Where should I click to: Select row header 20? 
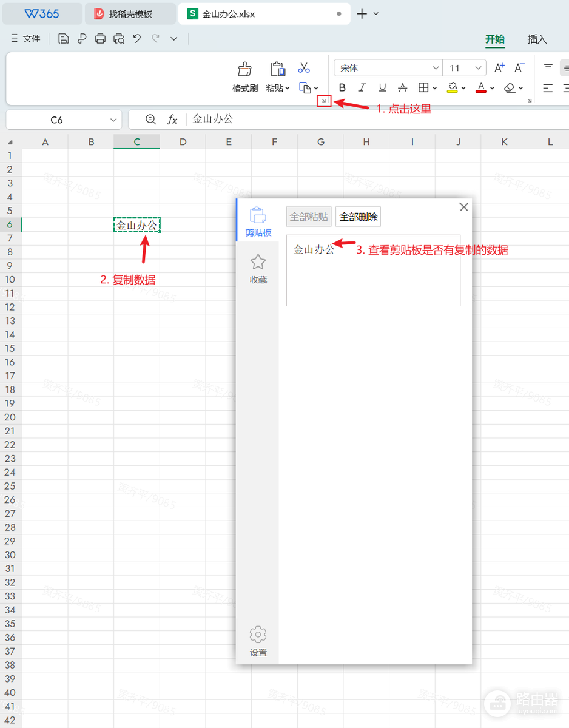click(10, 417)
